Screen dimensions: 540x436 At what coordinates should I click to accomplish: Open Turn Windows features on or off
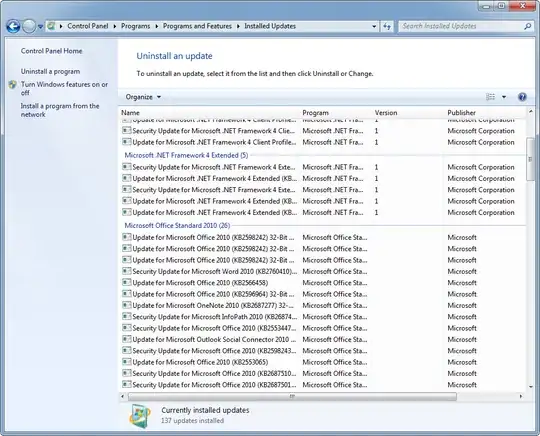64,89
